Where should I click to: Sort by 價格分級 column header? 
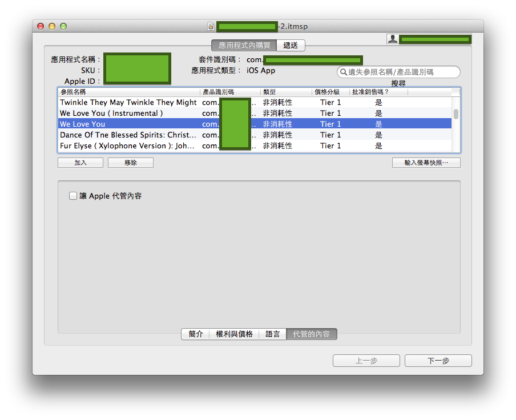coord(330,92)
